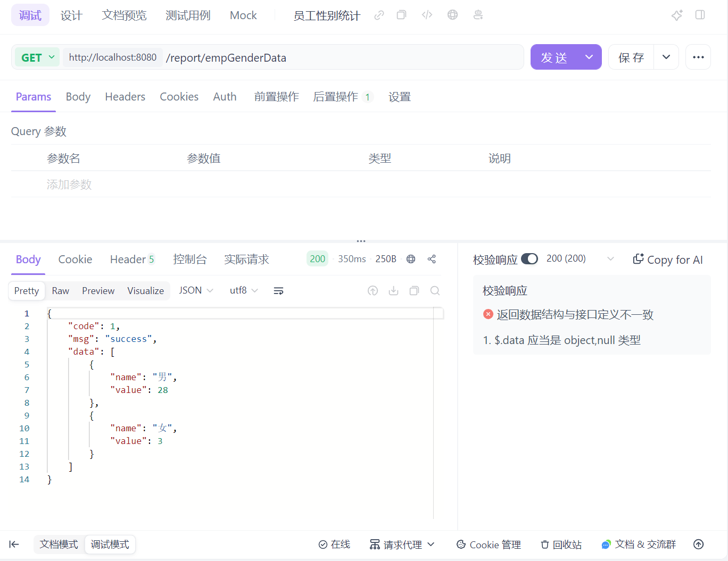Copy the API link icon beside 员工性别统计
The image size is (728, 561).
tap(379, 15)
